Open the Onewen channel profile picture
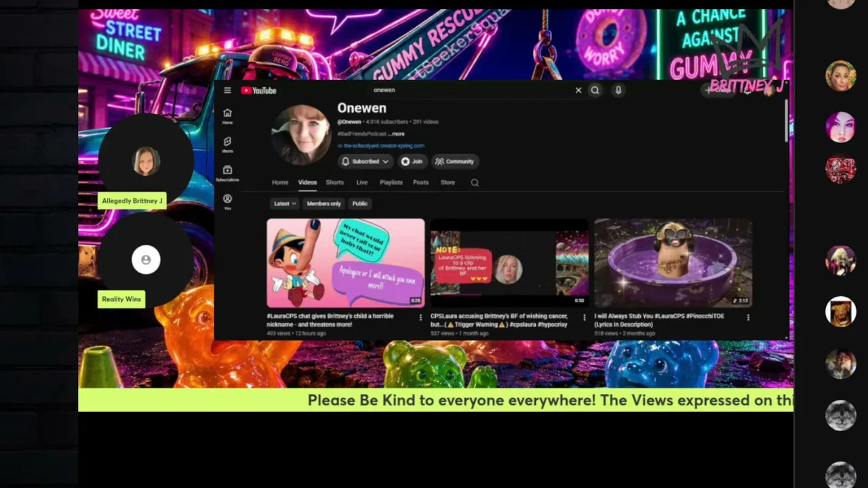This screenshot has width=868, height=488. (301, 135)
